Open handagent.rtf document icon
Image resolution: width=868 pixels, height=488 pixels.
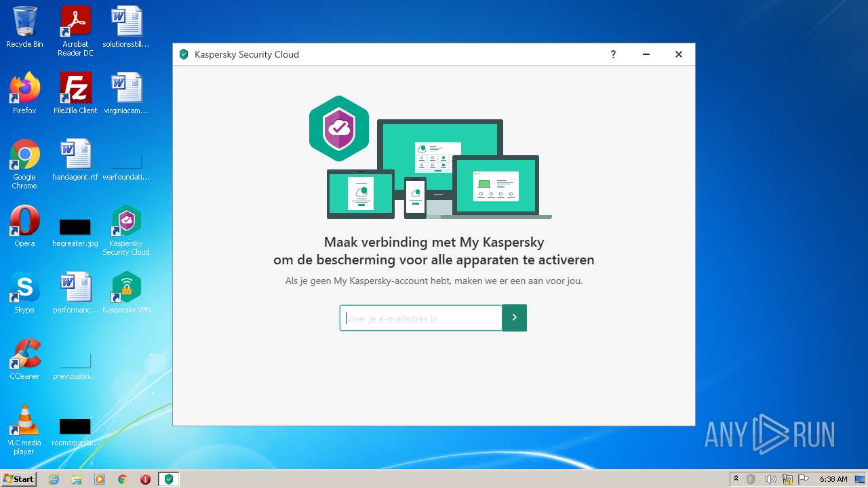75,160
